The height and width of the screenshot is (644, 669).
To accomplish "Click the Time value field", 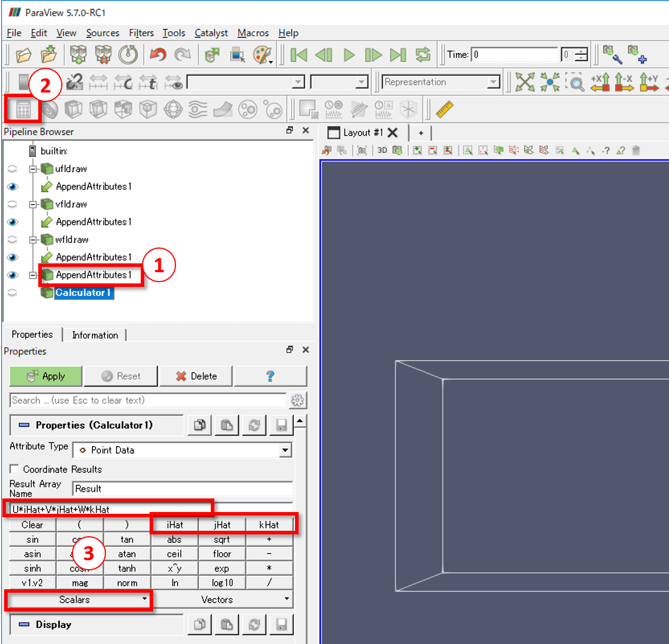I will coord(515,55).
